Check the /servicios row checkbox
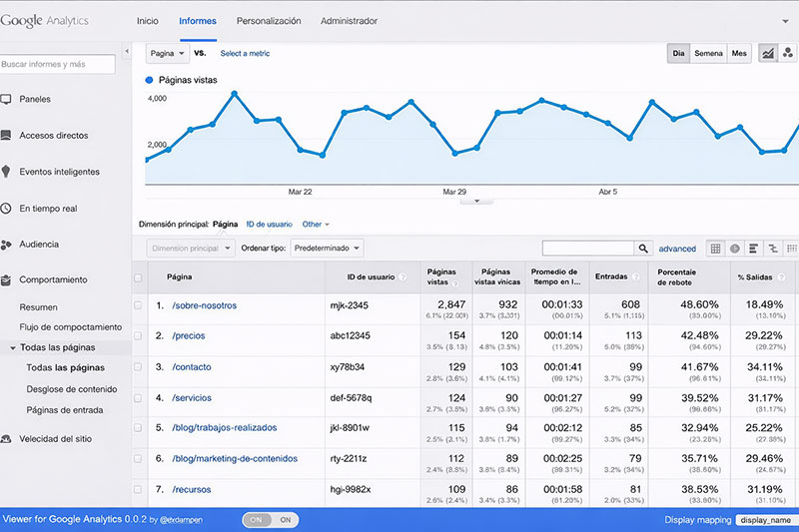The image size is (799, 532). tap(138, 398)
